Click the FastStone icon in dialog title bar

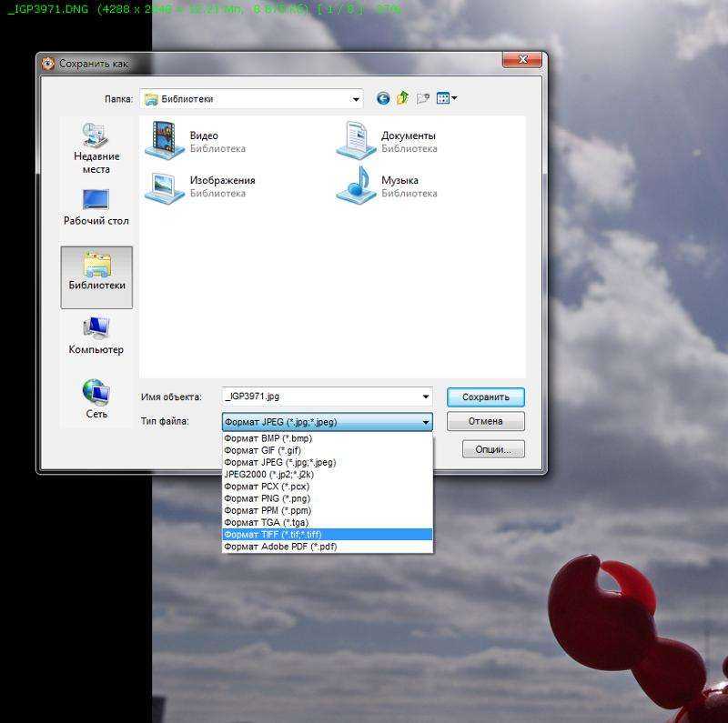coord(48,64)
